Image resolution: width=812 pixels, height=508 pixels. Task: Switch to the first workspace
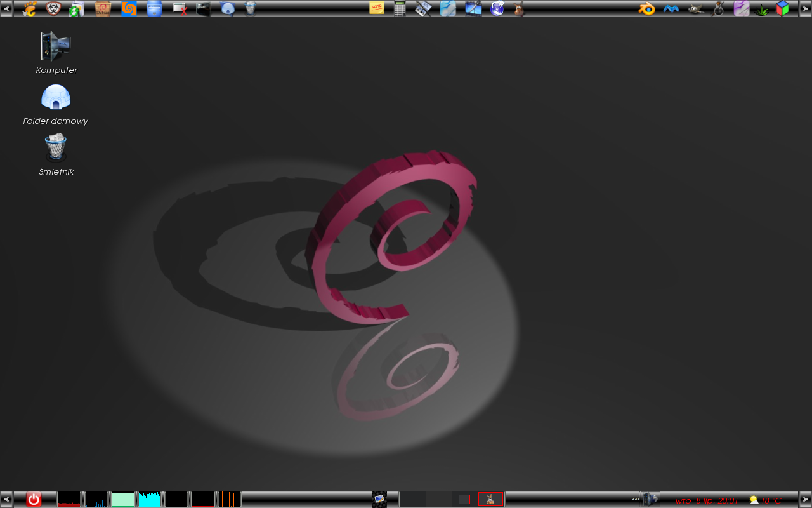[412, 499]
